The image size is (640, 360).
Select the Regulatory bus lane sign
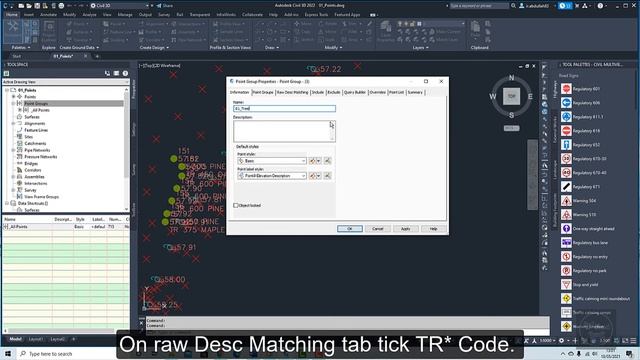point(566,242)
